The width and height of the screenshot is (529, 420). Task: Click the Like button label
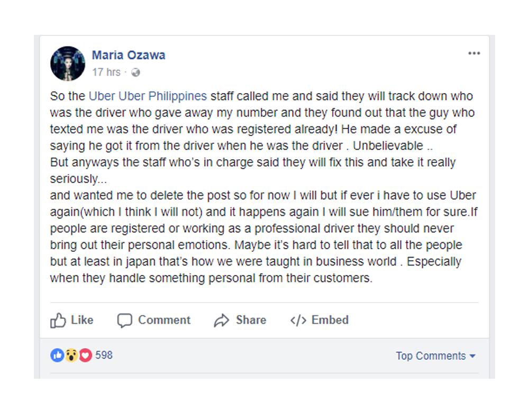click(x=82, y=320)
